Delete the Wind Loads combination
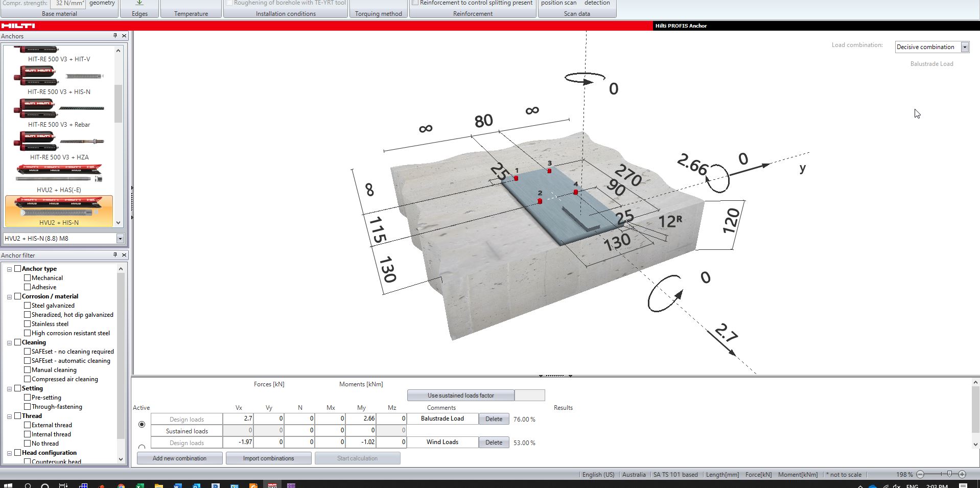980x488 pixels. 494,443
